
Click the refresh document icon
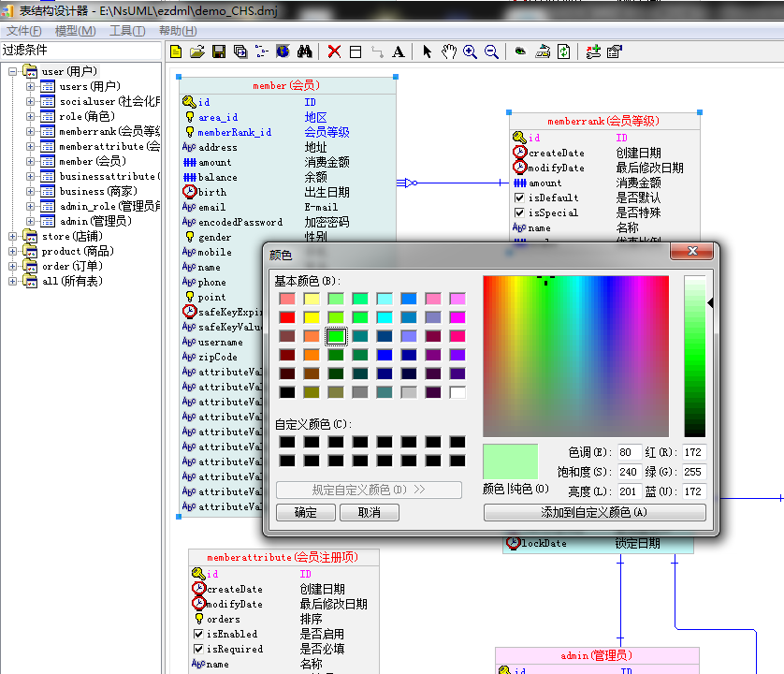(564, 51)
